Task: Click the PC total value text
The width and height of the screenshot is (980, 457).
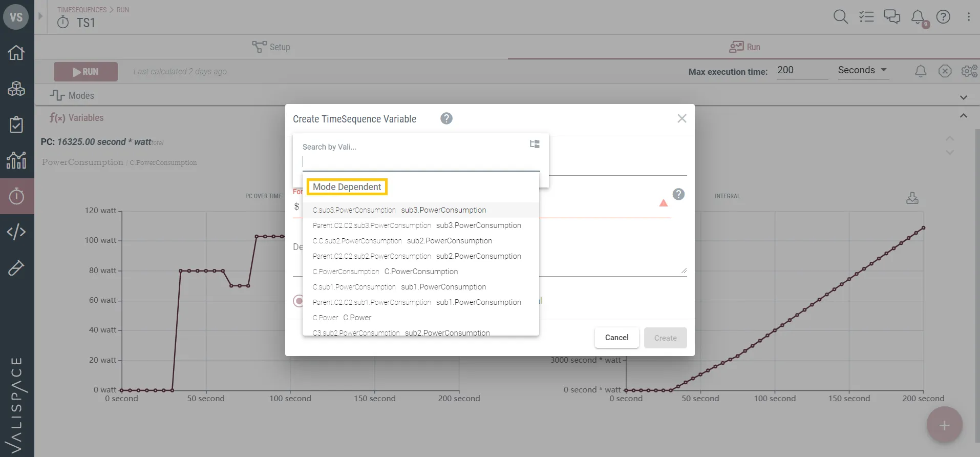Action: pyautogui.click(x=102, y=142)
